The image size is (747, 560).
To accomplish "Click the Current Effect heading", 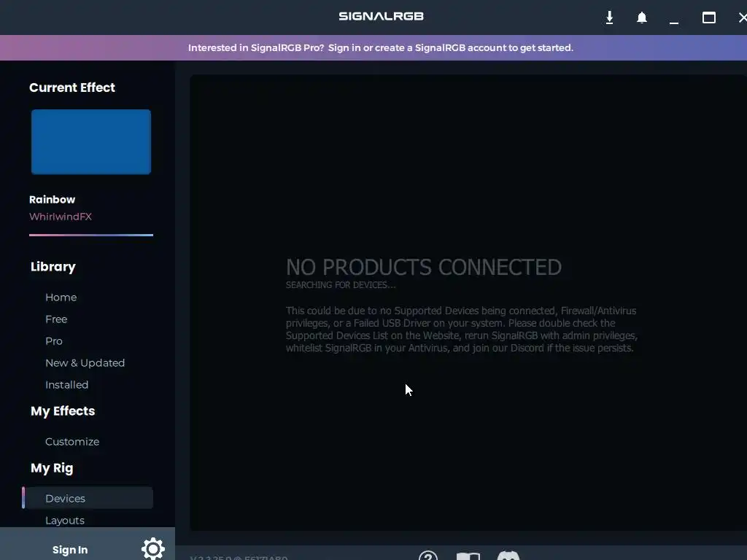I will (72, 87).
